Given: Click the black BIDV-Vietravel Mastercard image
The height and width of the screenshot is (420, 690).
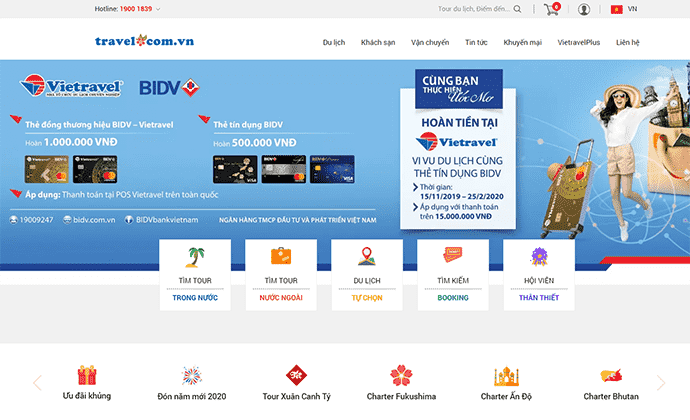Looking at the screenshot, I should [95, 169].
